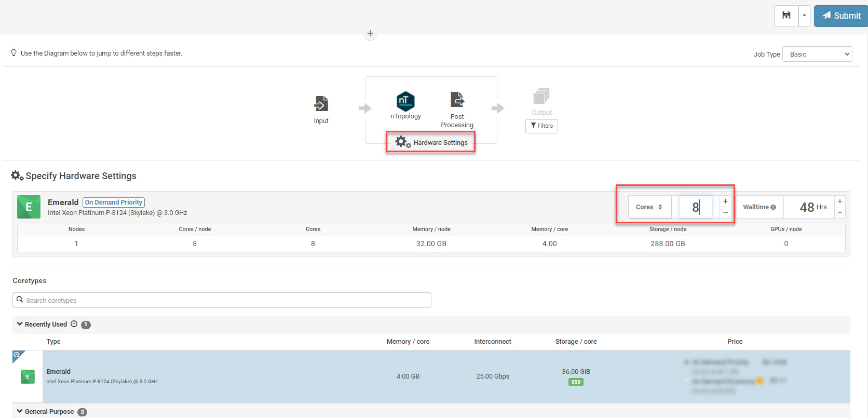
Task: Open the save options dropdown caret
Action: click(804, 16)
